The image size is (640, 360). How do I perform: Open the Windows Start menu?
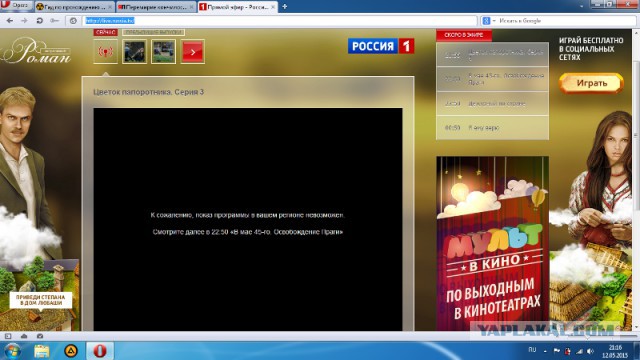tap(12, 351)
